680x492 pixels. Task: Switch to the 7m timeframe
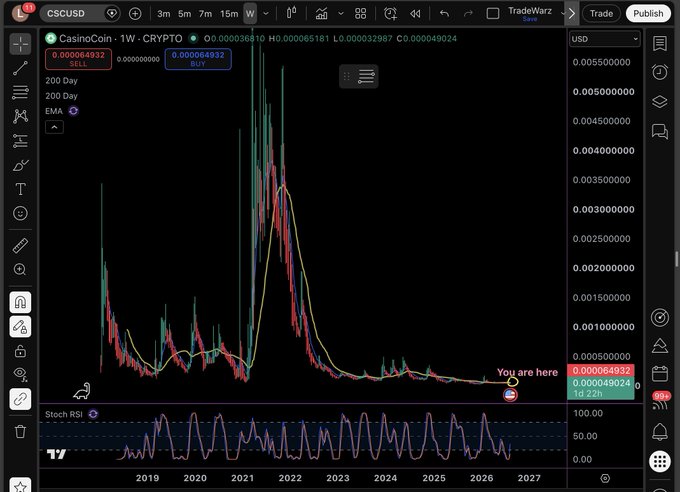205,14
